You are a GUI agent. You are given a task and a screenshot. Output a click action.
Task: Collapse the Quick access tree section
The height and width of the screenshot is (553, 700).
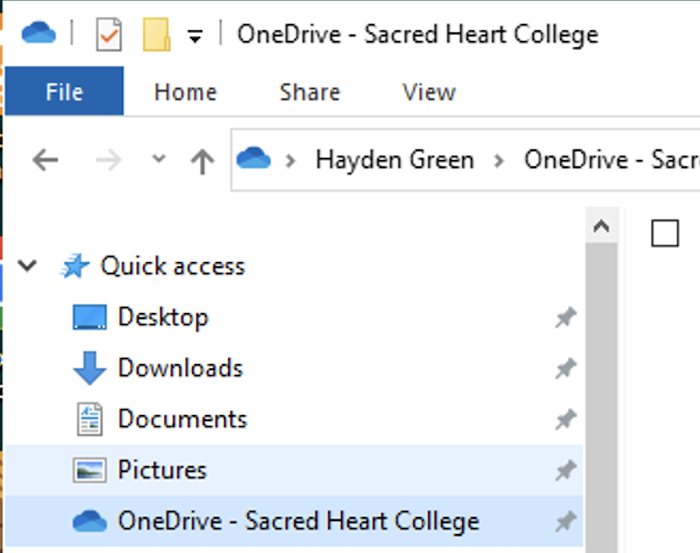coord(28,266)
